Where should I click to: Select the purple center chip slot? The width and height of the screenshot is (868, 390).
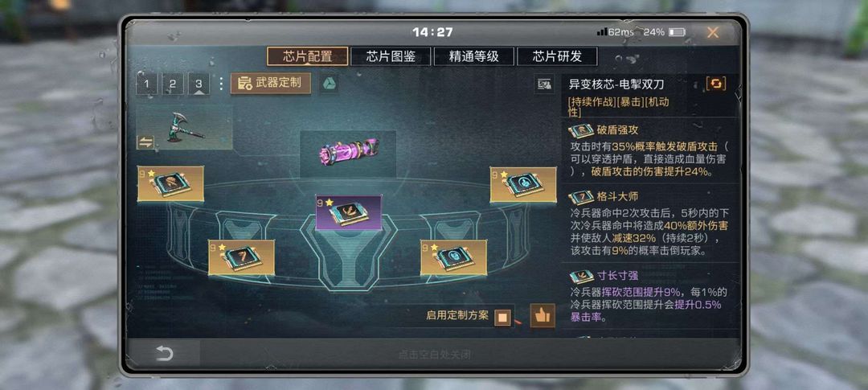348,212
